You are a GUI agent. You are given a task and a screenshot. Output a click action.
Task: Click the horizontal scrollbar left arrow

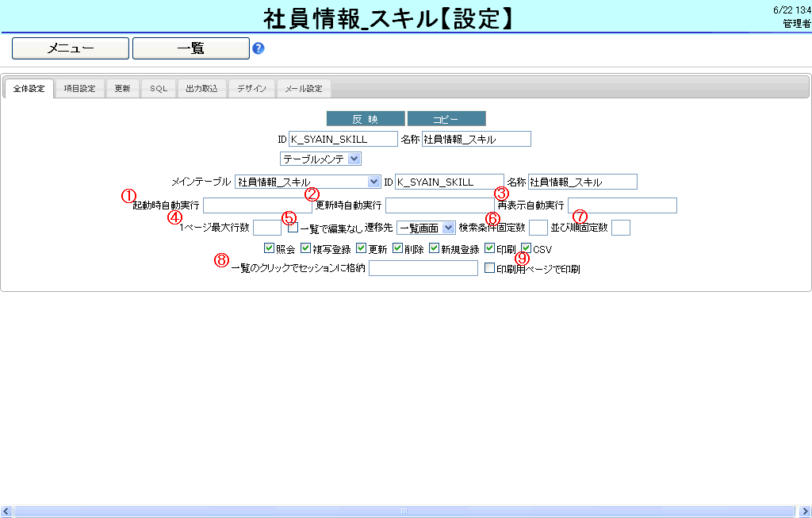(6, 511)
